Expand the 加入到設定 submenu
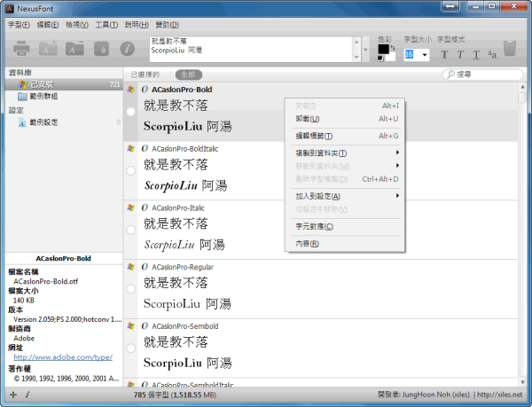 coord(346,196)
